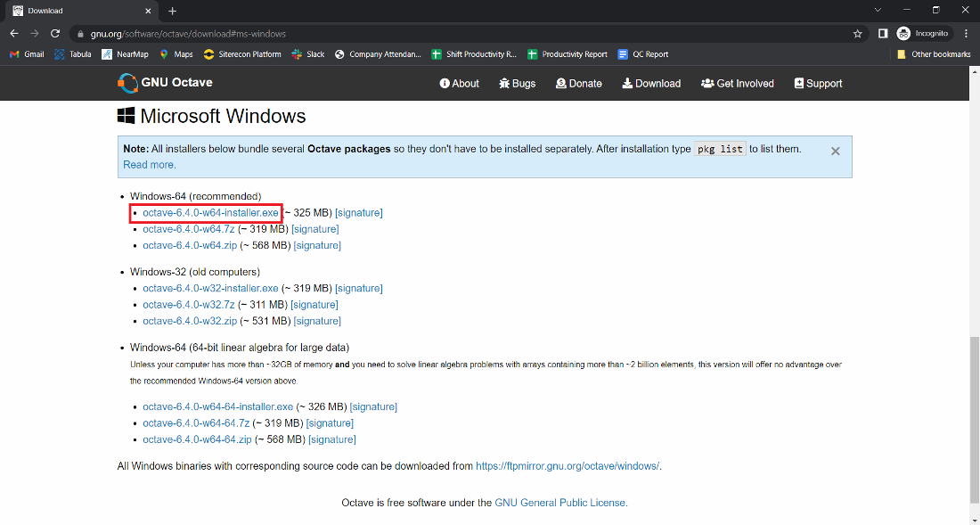
Task: Download octave-6.4.0-w64.zip
Action: click(190, 246)
